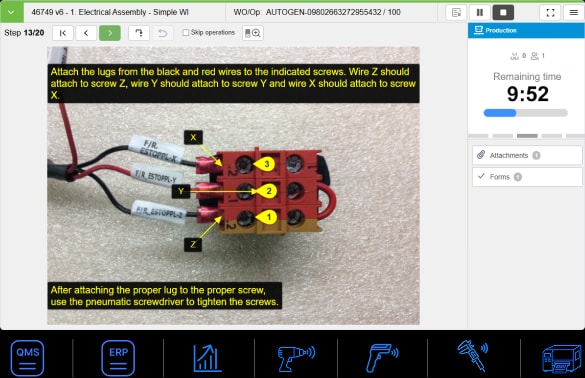Click the checkmark icon beside Forms

point(481,176)
